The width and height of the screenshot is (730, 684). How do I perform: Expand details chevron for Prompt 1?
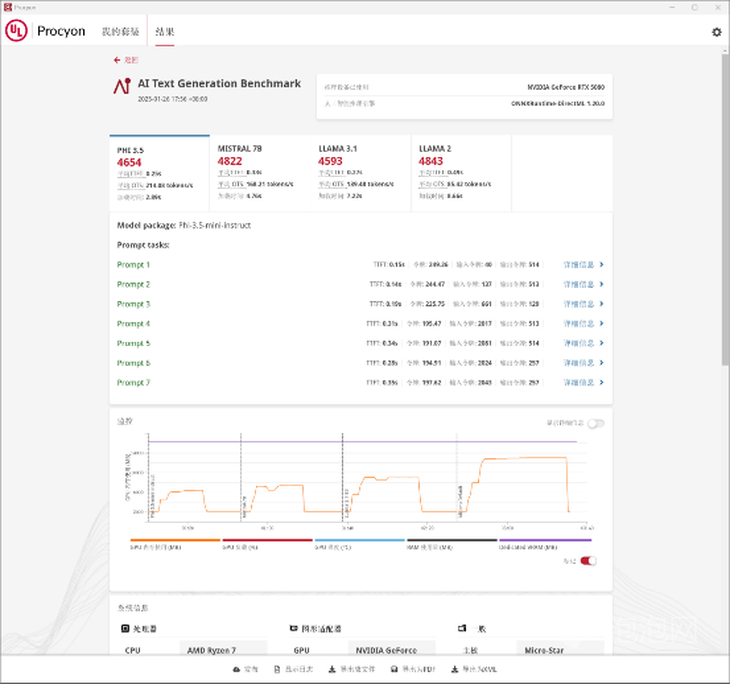click(601, 265)
